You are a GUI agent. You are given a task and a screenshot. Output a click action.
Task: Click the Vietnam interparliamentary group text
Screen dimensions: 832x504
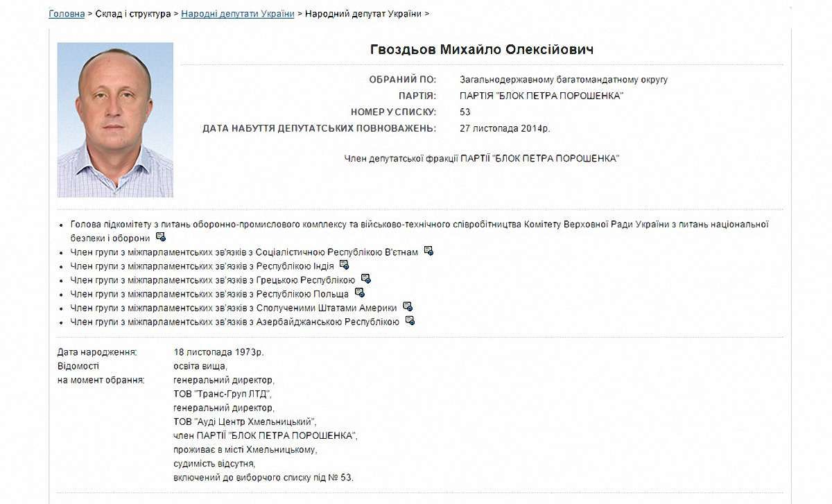244,252
